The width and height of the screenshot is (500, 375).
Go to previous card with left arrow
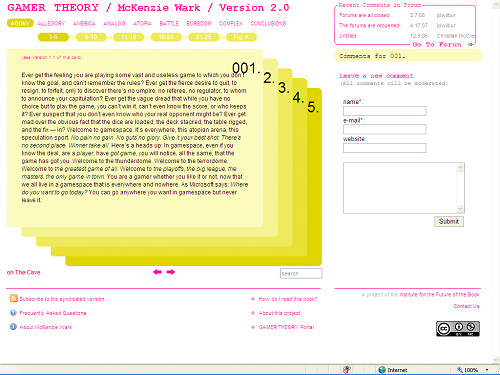click(157, 272)
